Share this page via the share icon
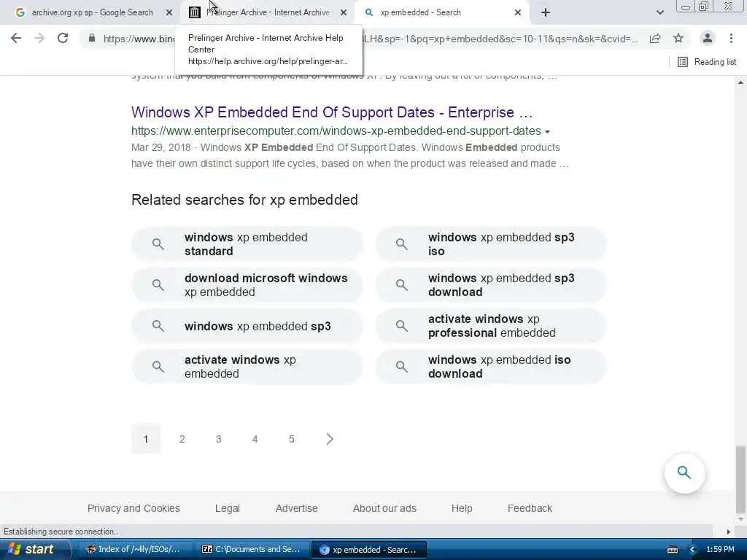Viewport: 747px width, 560px height. coord(655,39)
